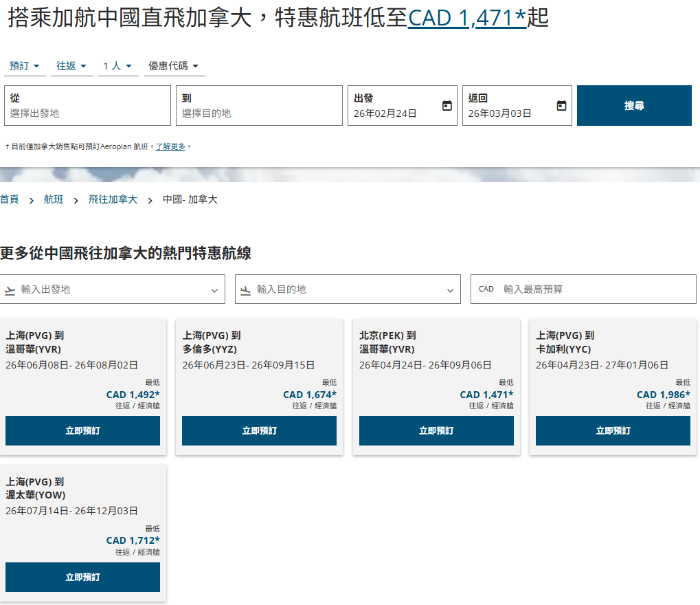Book the 上海(PVG) to 多倫多(YYZ) flight
Viewport: 700px width, 605px height.
[x=260, y=431]
